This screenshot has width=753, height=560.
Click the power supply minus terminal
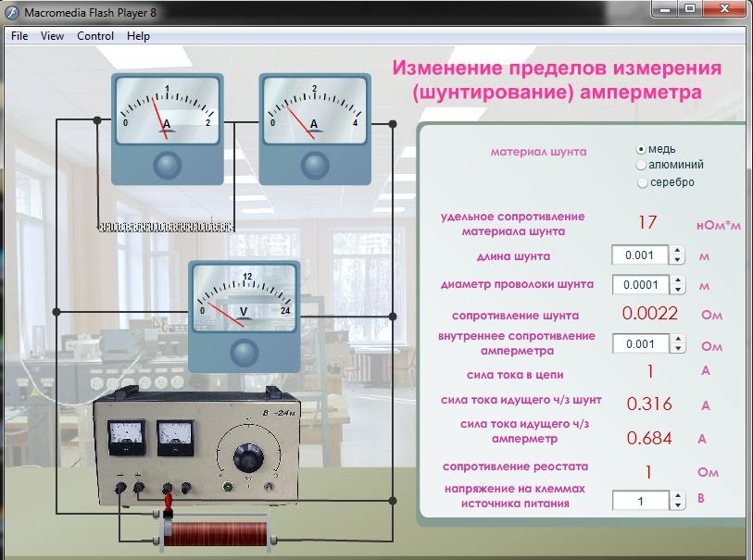click(120, 488)
